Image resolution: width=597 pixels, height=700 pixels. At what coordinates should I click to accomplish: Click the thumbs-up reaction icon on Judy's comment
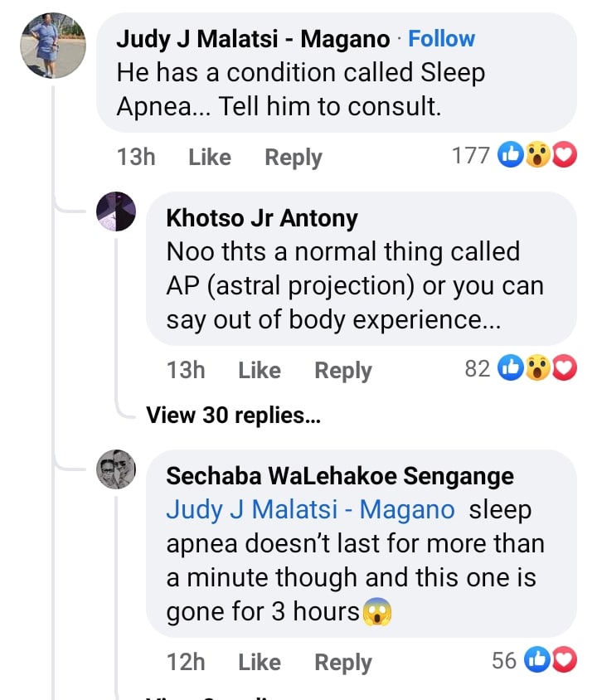510,155
